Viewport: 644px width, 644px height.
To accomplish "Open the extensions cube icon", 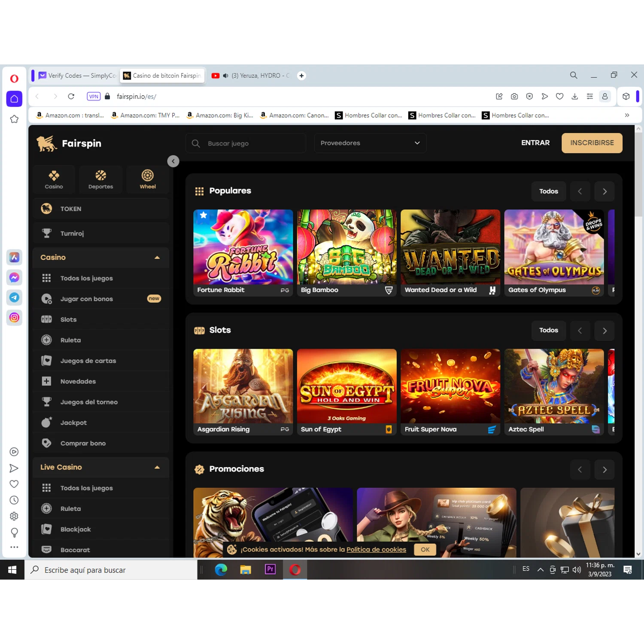I will tap(626, 97).
